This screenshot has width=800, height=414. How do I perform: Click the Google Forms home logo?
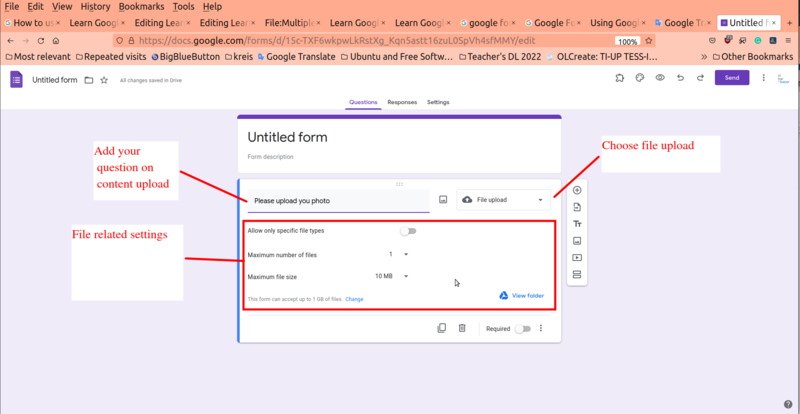(16, 80)
